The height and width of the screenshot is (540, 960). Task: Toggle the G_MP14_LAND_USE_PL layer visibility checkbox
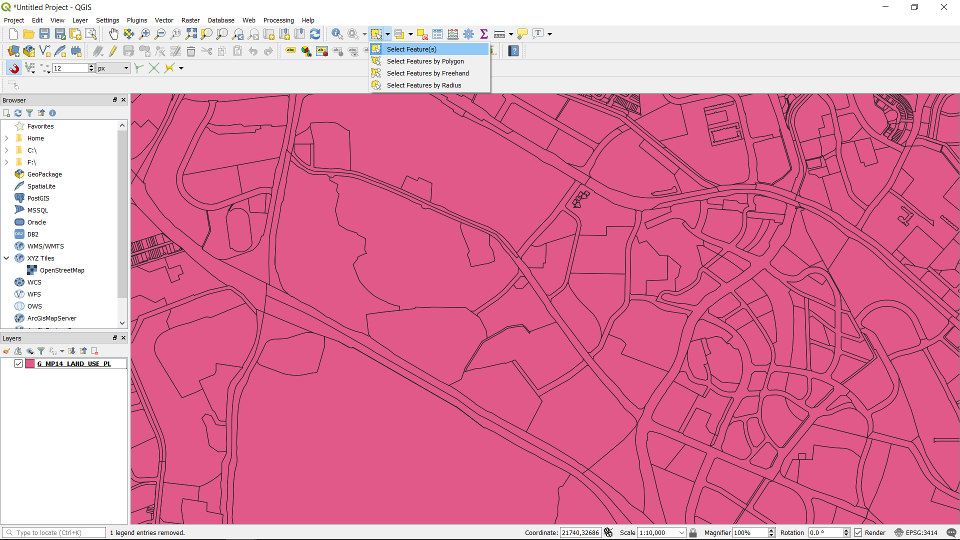(x=18, y=364)
